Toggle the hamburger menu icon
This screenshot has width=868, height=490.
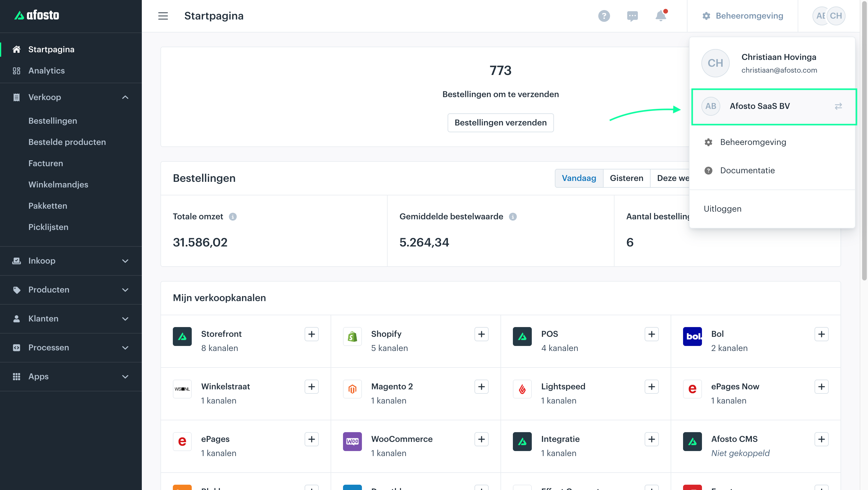[163, 16]
